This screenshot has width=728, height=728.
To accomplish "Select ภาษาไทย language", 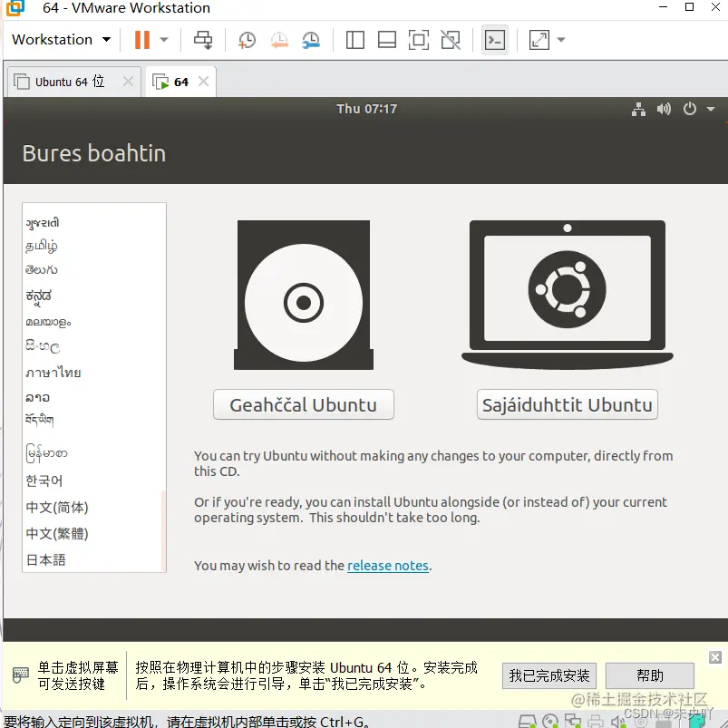I will (53, 372).
